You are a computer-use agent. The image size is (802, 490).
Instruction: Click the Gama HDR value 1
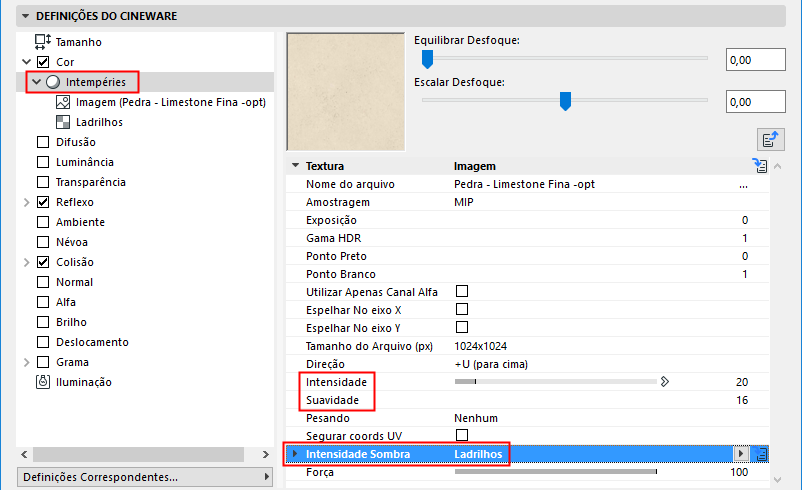745,238
